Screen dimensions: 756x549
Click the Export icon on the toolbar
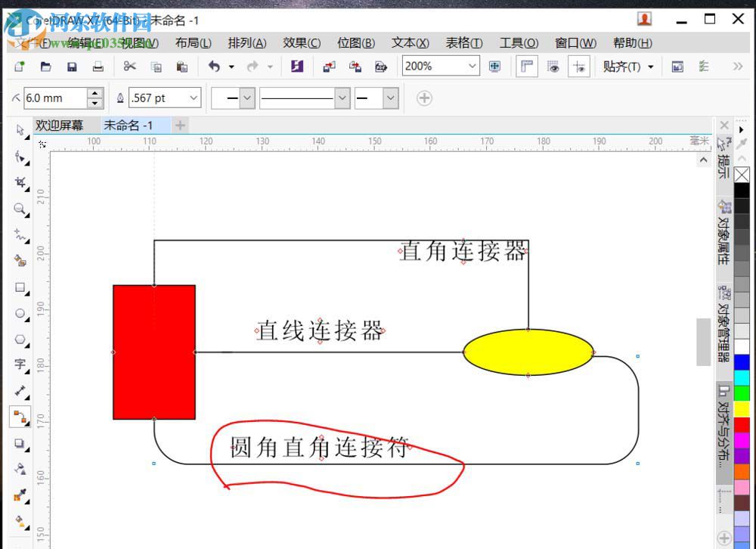355,67
